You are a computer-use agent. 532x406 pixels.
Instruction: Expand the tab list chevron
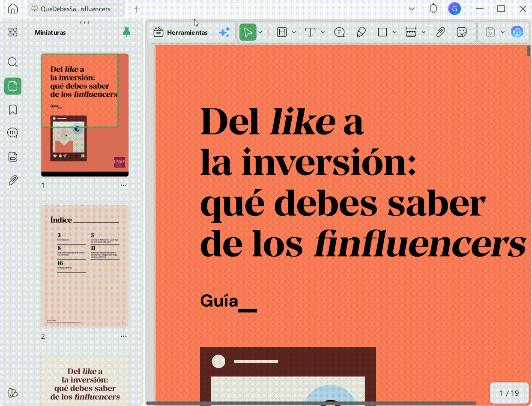click(412, 9)
